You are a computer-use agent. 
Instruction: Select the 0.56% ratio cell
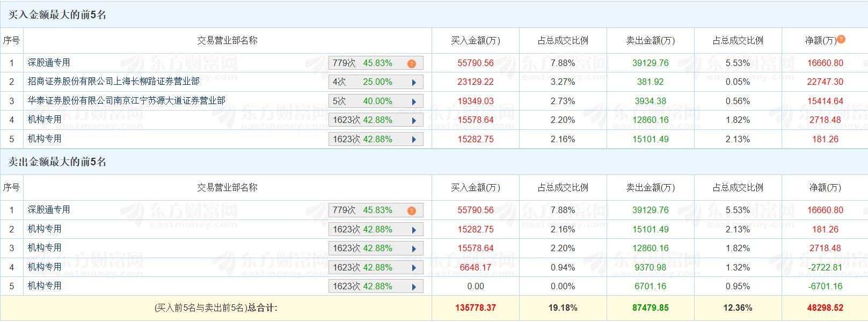(738, 101)
